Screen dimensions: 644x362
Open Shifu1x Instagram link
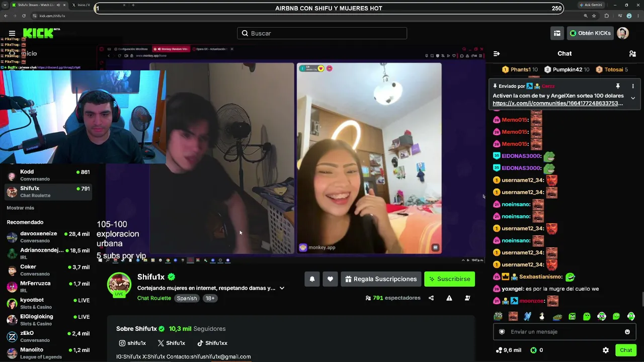tap(132, 343)
